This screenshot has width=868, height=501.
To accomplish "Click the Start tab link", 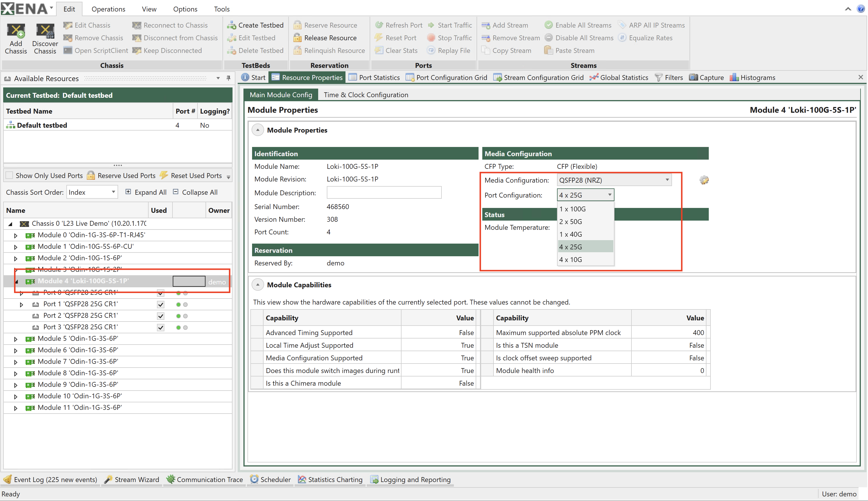I will (x=253, y=77).
